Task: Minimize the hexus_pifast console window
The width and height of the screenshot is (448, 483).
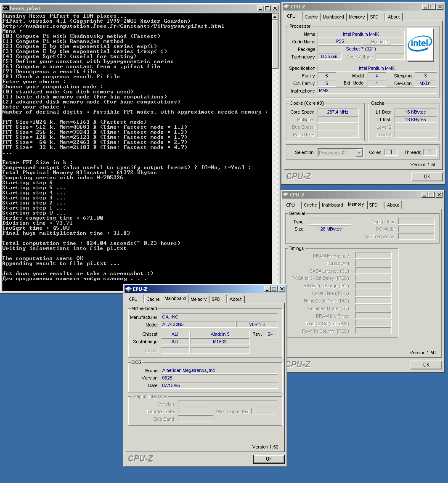Action: click(x=260, y=8)
